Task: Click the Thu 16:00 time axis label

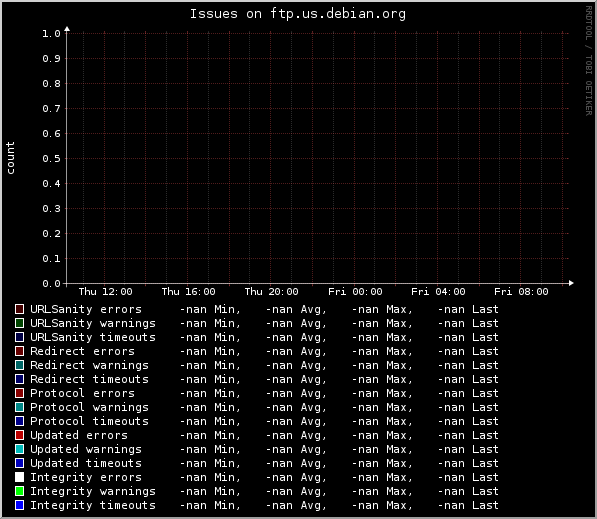Action: pos(188,292)
